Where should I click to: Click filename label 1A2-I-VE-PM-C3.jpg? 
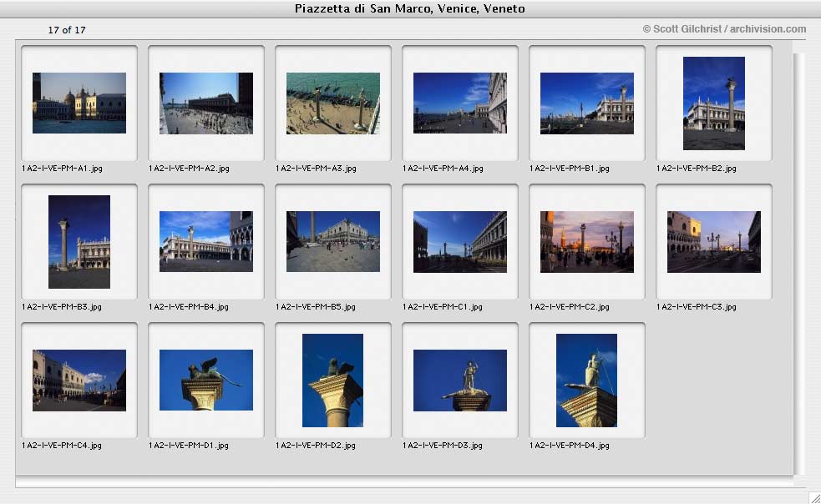697,307
